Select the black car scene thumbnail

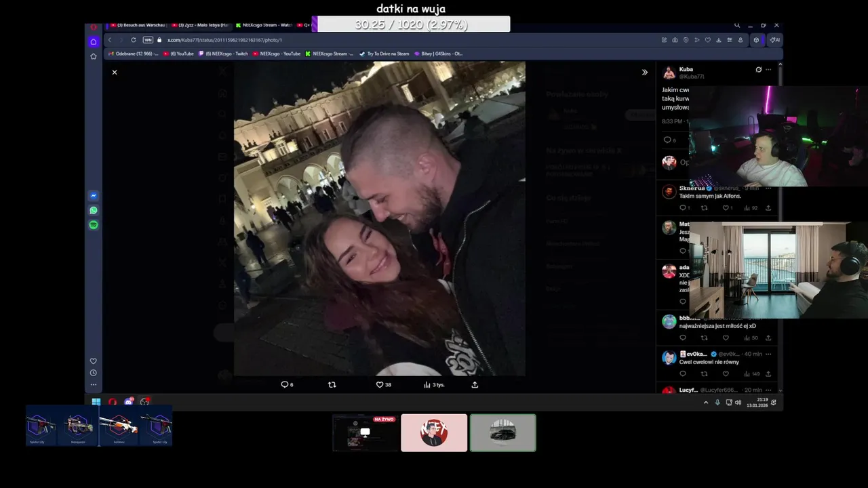click(x=503, y=432)
